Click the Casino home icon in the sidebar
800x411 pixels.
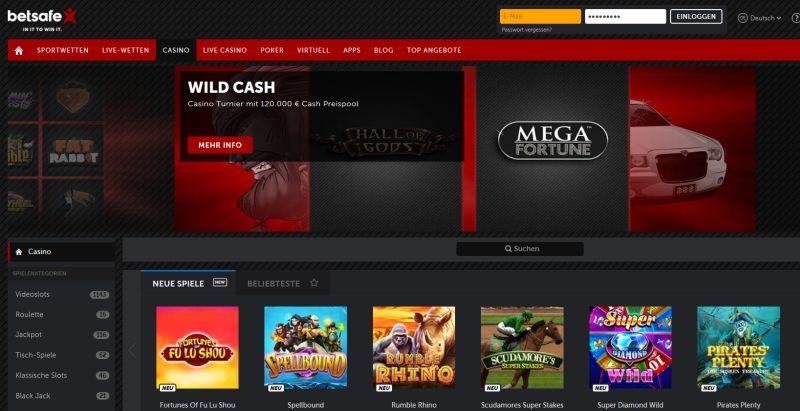19,252
